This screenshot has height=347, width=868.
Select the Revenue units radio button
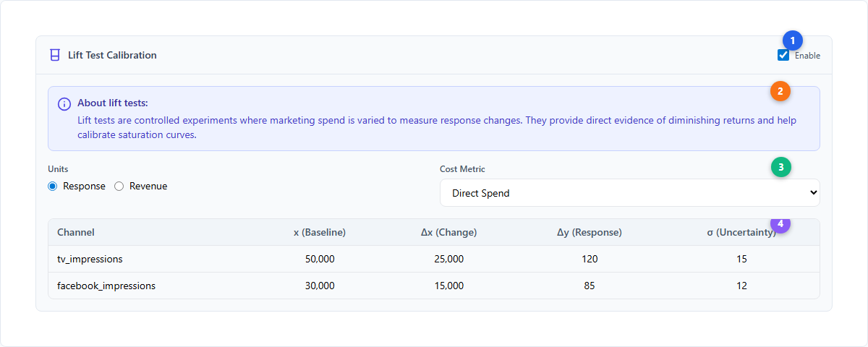119,186
